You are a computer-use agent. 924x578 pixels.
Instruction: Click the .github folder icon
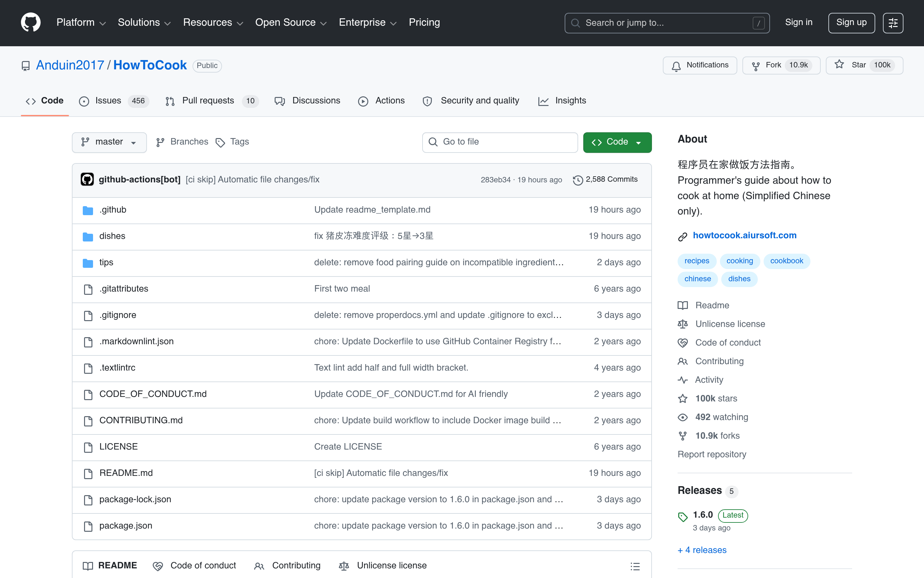click(x=88, y=210)
